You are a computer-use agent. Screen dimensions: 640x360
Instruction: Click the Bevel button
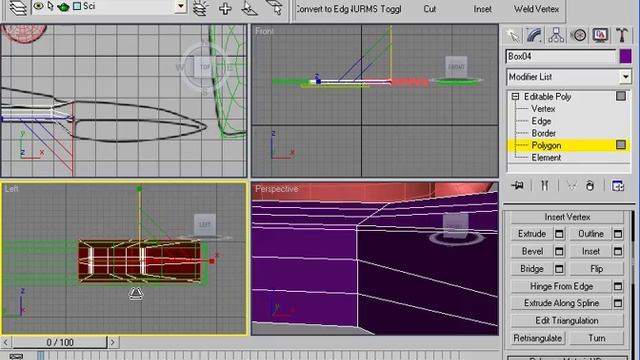coord(532,251)
